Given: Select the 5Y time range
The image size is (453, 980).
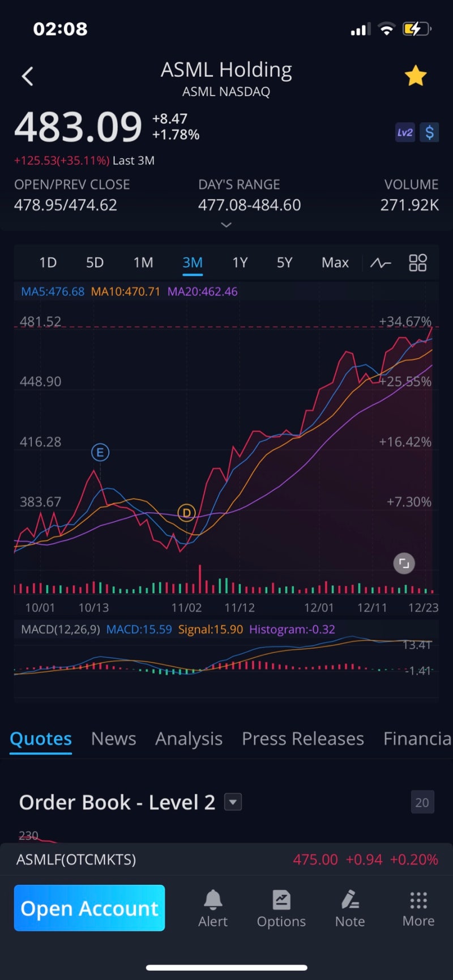Looking at the screenshot, I should click(x=284, y=263).
